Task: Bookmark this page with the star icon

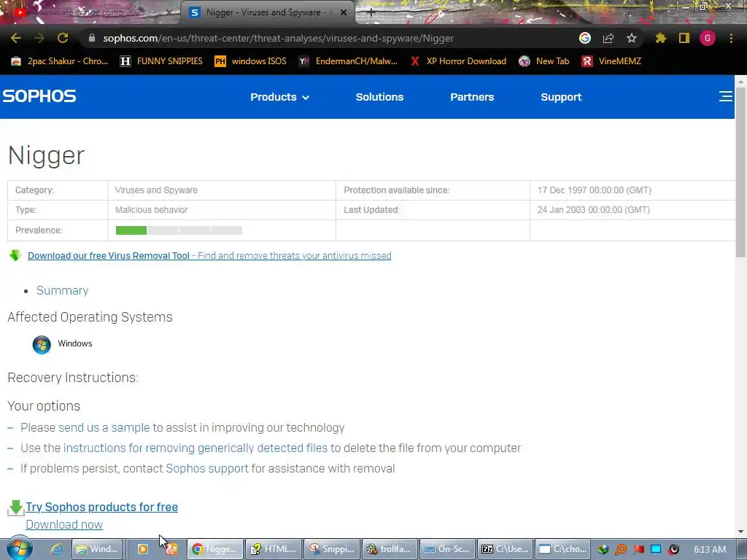Action: 632,38
